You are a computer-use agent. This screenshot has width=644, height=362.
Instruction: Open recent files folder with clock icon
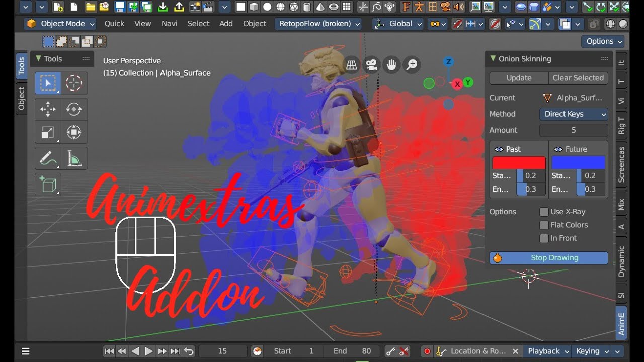coord(104,7)
